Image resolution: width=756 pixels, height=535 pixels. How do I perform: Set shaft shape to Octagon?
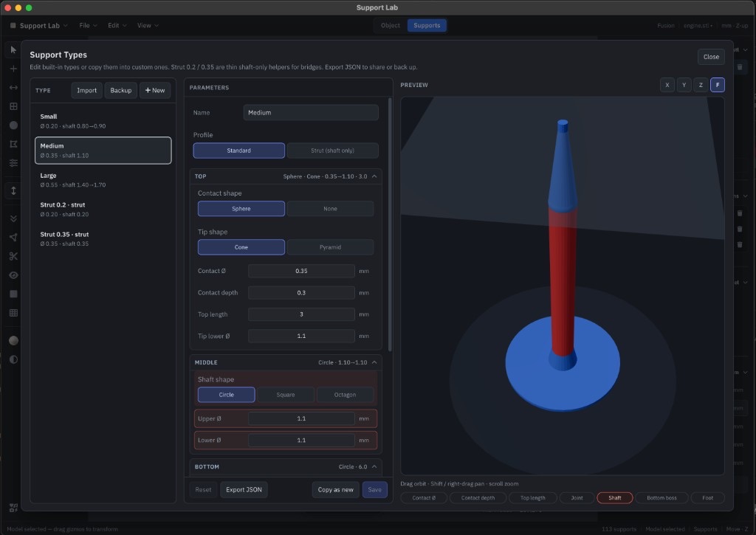[x=345, y=395]
